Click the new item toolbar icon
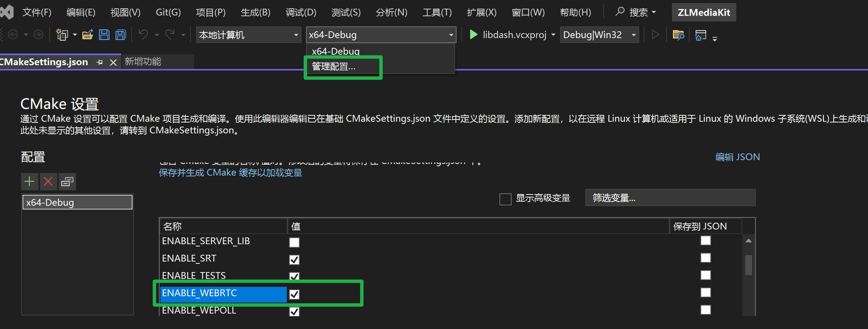 [x=62, y=35]
